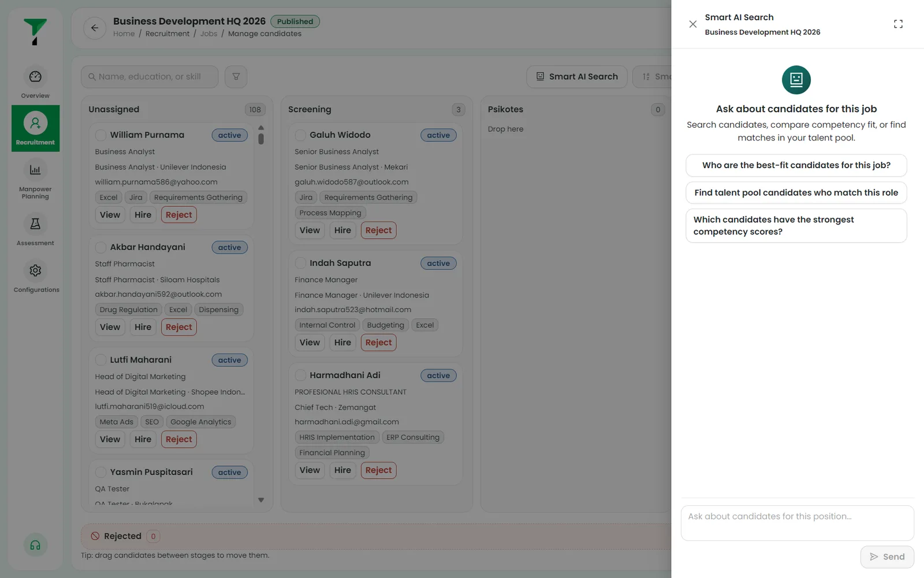
Task: View Galuh Widodo's profile
Action: click(x=310, y=230)
